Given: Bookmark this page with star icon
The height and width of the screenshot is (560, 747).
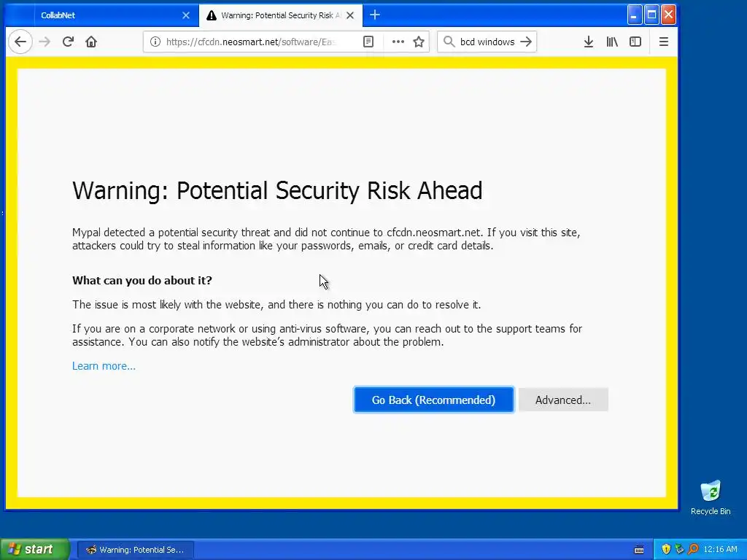Looking at the screenshot, I should point(419,42).
